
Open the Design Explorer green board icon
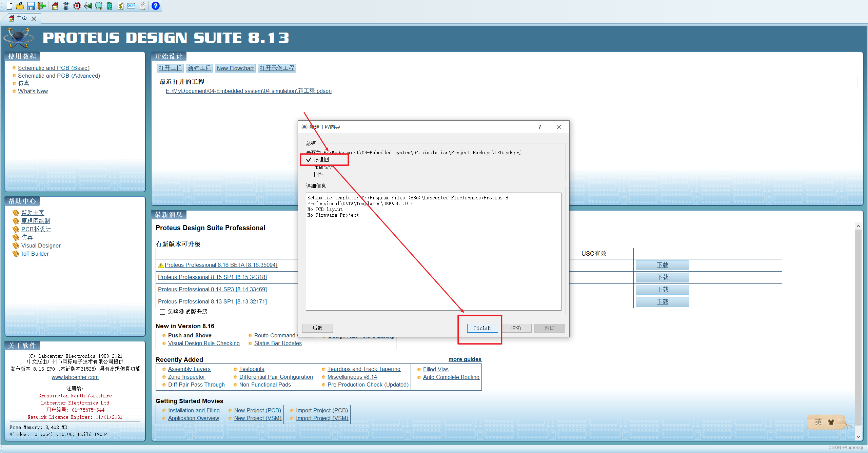[x=110, y=6]
